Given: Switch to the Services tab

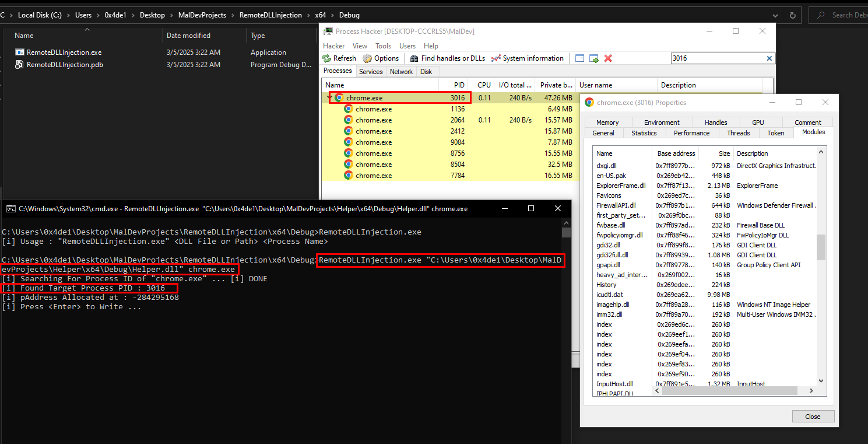Looking at the screenshot, I should [371, 72].
